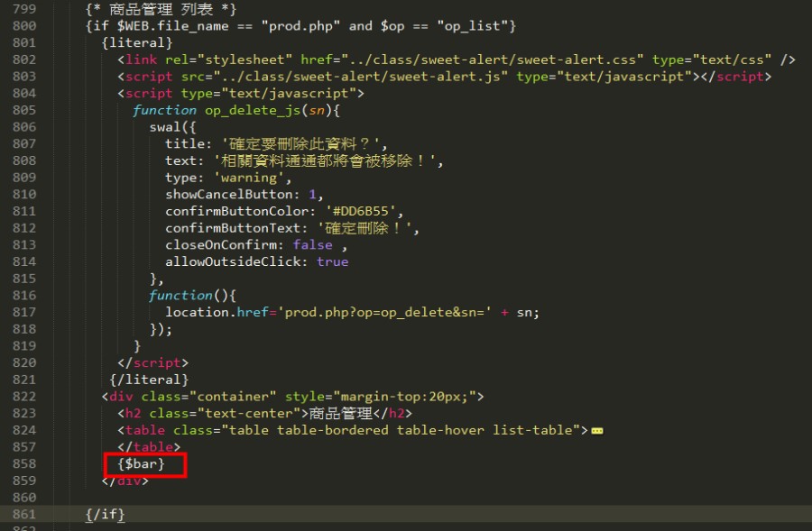812x531 pixels.
Task: Click the closing </script> tag on line 820
Action: 153,362
